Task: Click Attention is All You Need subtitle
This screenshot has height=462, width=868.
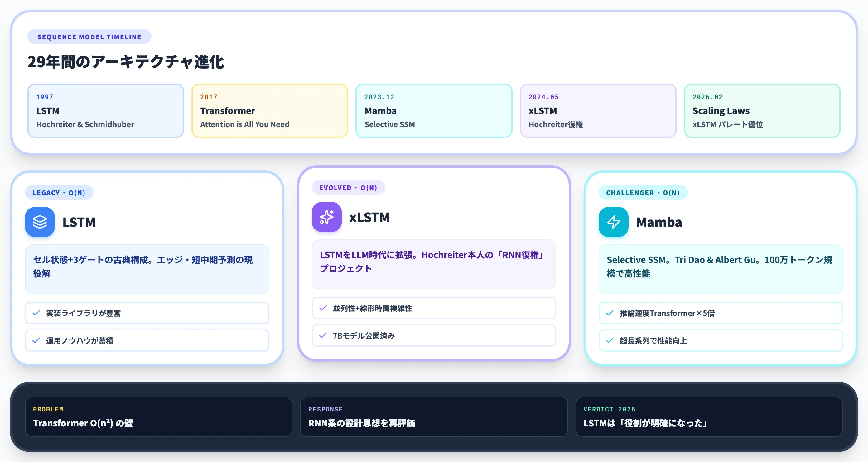Action: 245,124
